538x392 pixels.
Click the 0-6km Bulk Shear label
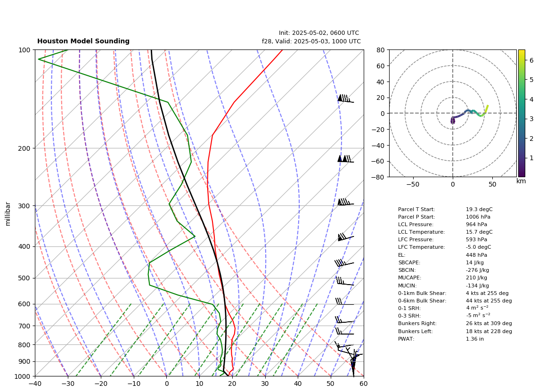(x=422, y=301)
